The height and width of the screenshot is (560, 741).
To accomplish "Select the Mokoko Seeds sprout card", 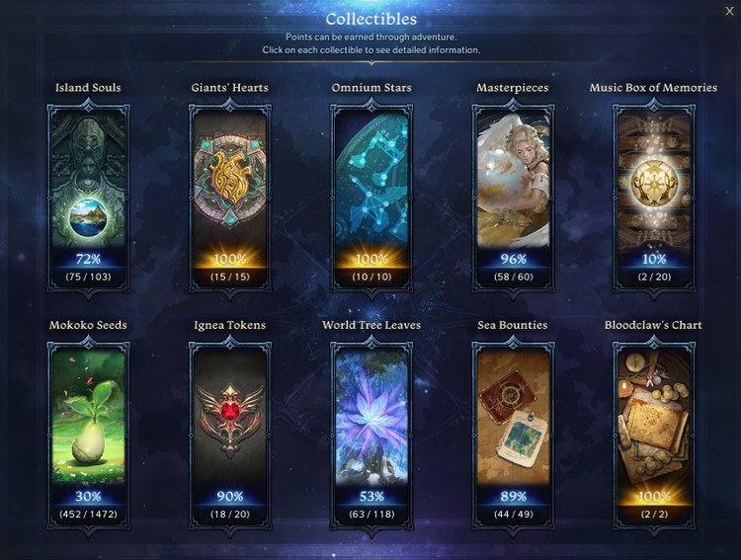I will point(88,436).
